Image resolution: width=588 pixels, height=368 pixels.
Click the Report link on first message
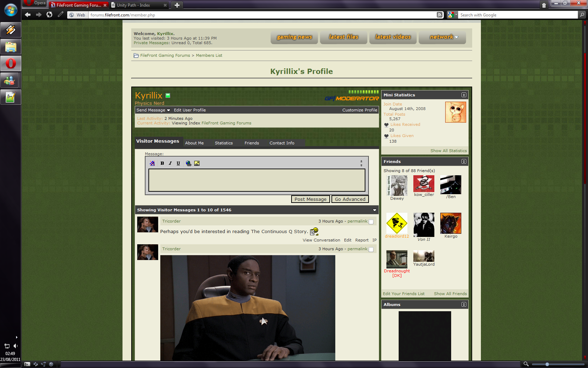[362, 240]
